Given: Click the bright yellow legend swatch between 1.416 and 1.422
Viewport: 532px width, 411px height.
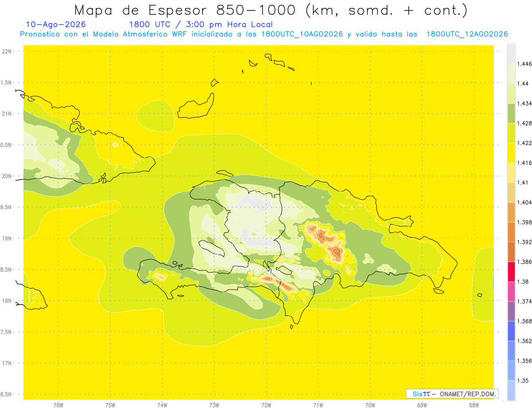Looking at the screenshot, I should pyautogui.click(x=511, y=153).
